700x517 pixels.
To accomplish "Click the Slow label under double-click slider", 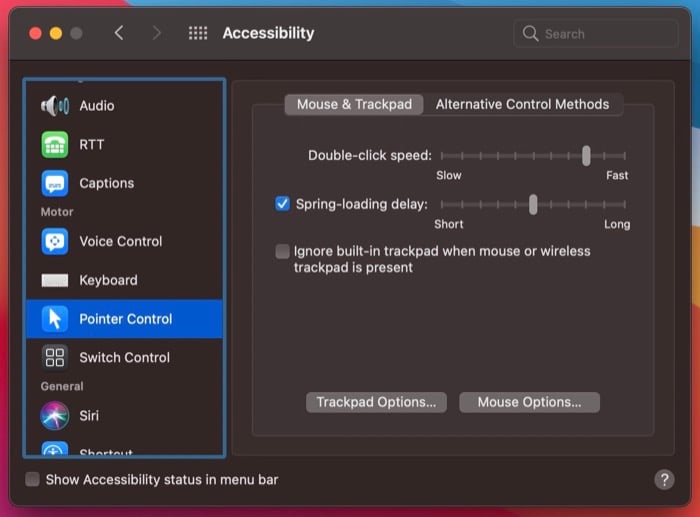I will (x=449, y=175).
